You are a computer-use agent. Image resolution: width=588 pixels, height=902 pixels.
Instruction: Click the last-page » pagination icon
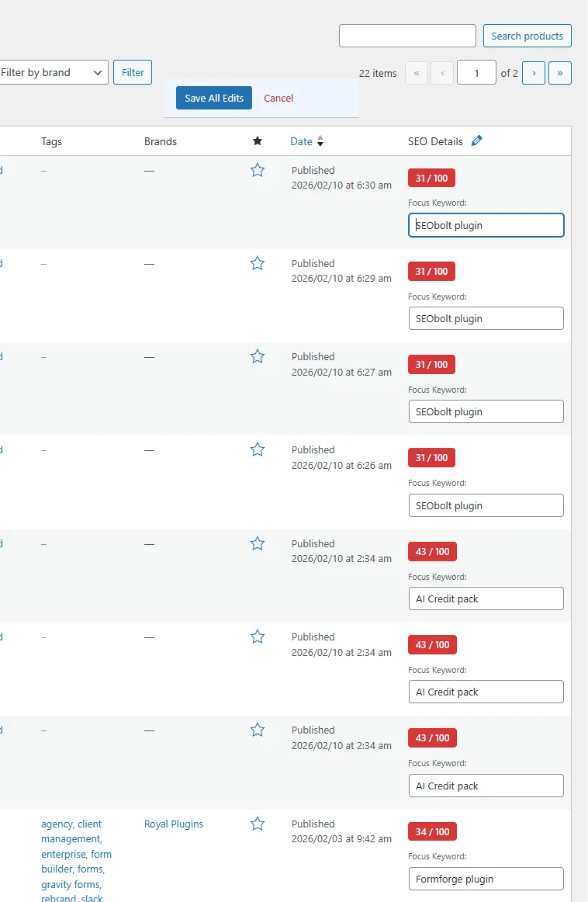(560, 72)
